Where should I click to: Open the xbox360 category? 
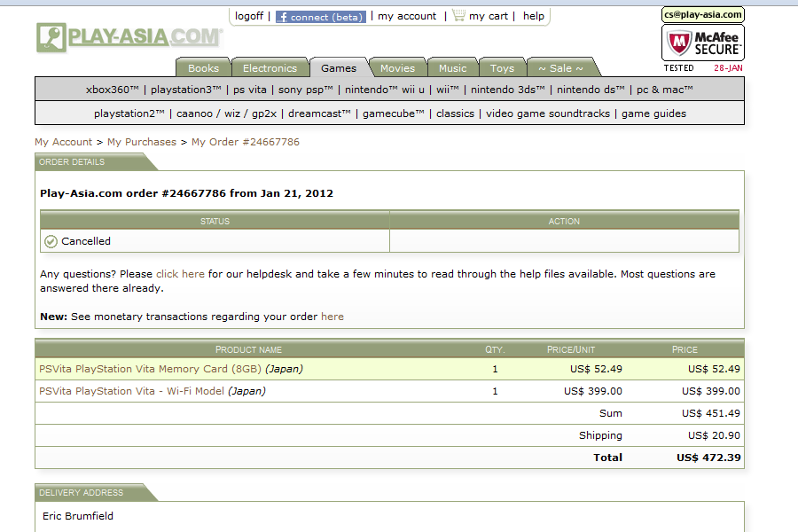[x=112, y=90]
